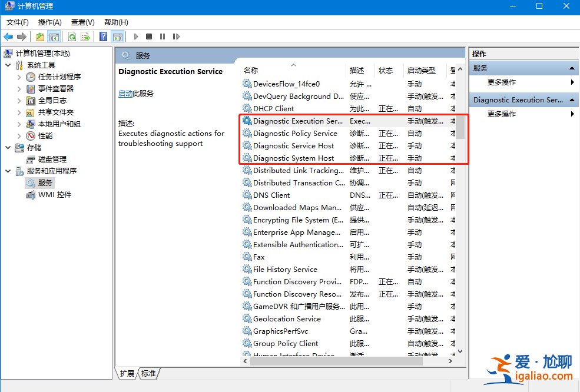Expand the 任务计划程序 tree node

(19, 77)
